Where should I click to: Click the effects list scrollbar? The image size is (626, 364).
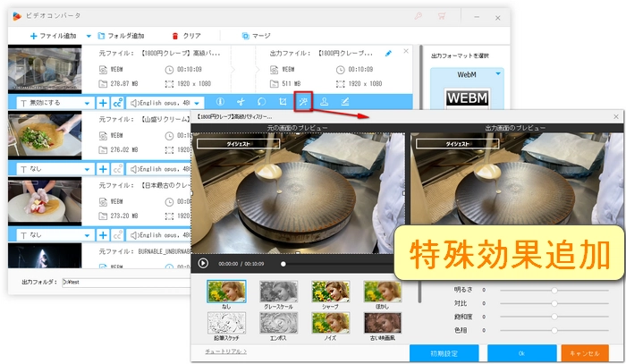tap(419, 292)
